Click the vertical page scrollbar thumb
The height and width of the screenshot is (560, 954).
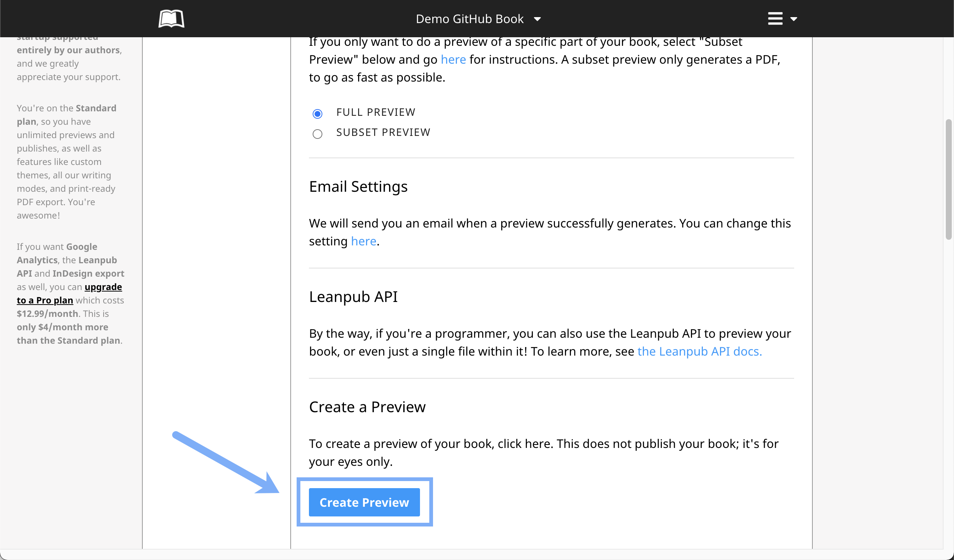pyautogui.click(x=948, y=179)
